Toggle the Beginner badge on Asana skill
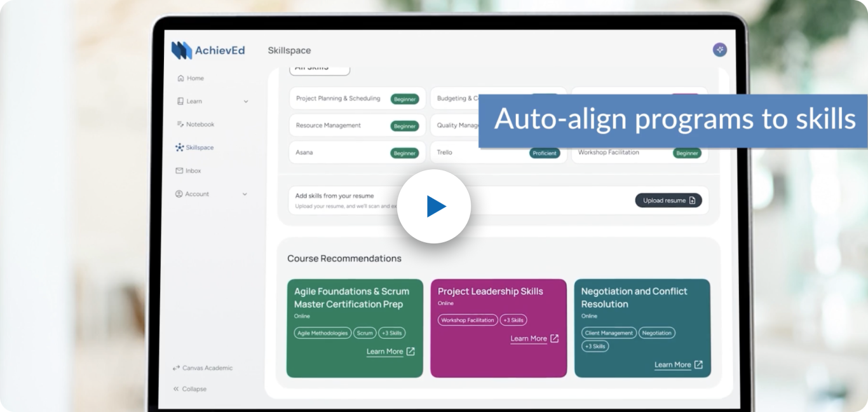 click(x=405, y=152)
